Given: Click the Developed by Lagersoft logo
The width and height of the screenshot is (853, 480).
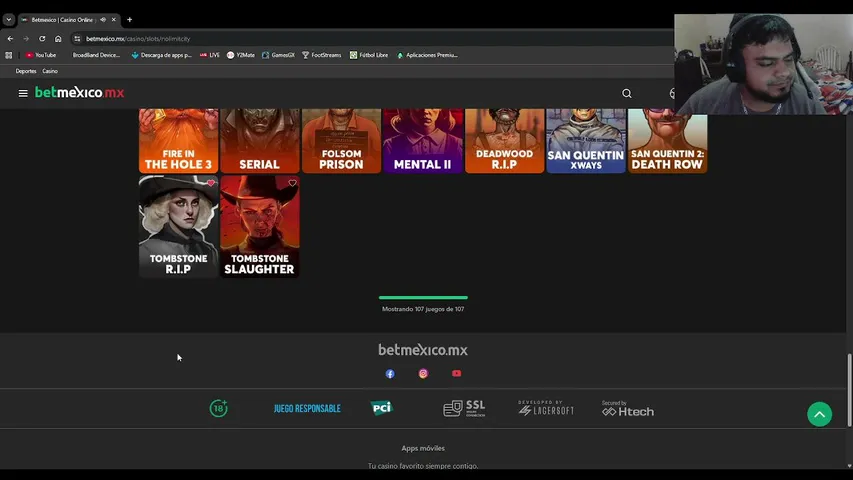Looking at the screenshot, I should tap(546, 408).
